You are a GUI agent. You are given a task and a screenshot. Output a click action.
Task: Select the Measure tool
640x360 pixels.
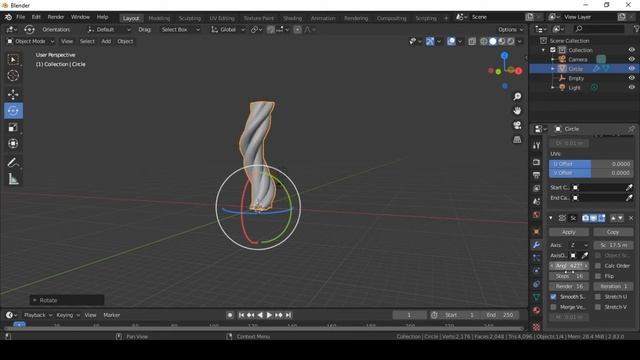(x=13, y=179)
